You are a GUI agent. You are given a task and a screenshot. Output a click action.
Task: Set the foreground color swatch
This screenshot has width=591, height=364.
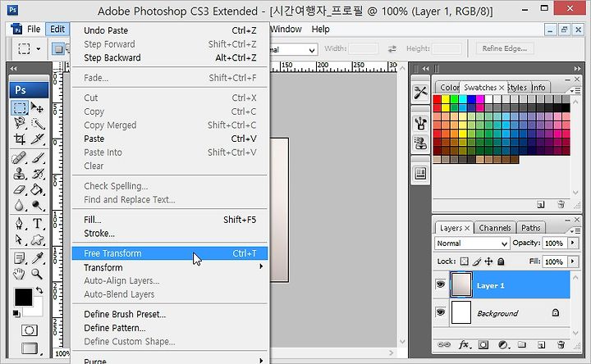pos(23,297)
